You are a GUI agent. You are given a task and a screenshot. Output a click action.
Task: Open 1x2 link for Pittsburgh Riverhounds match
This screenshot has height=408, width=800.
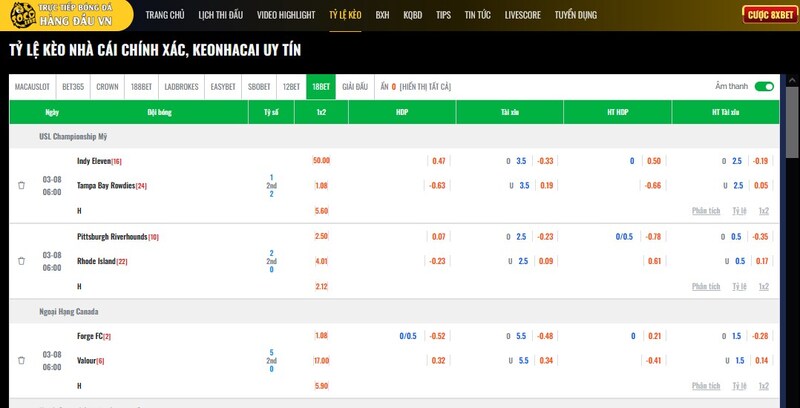click(763, 287)
